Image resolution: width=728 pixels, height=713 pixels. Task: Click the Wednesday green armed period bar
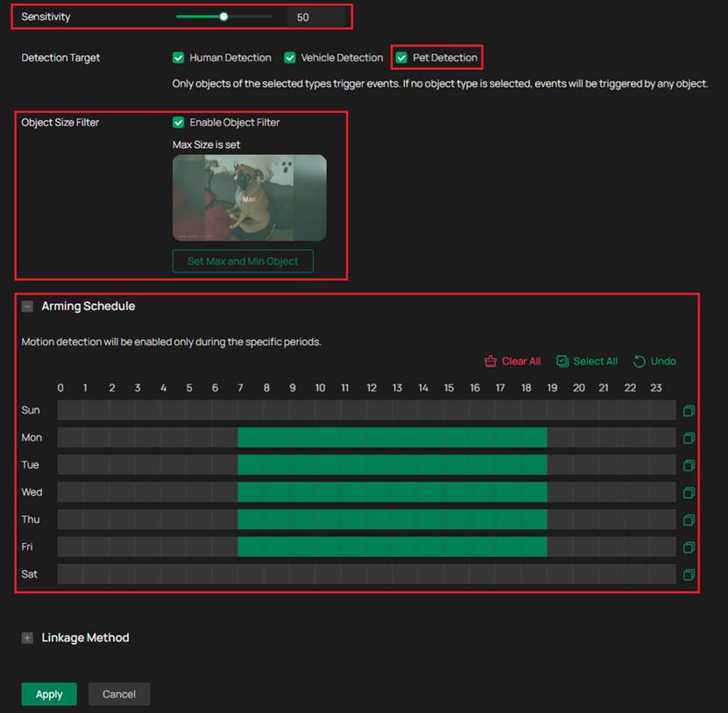[x=392, y=492]
